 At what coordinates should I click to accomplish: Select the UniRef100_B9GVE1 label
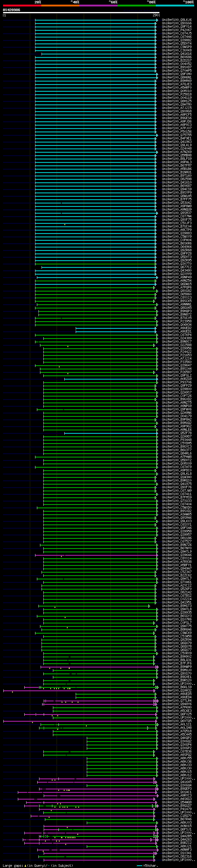point(177,677)
